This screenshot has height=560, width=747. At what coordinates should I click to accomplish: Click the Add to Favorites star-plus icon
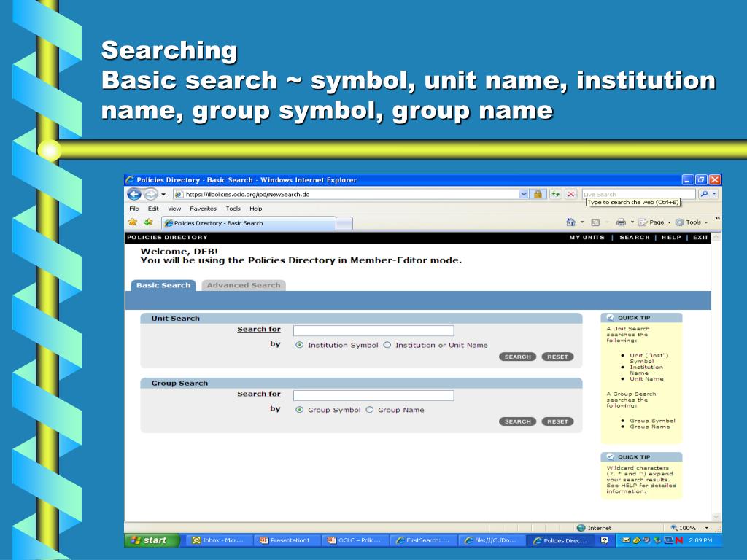click(x=149, y=222)
